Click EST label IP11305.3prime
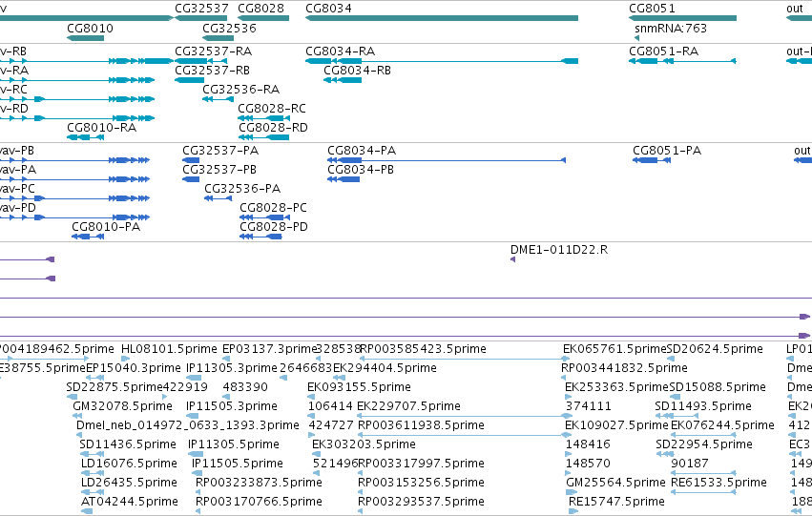812x516 pixels. (232, 368)
